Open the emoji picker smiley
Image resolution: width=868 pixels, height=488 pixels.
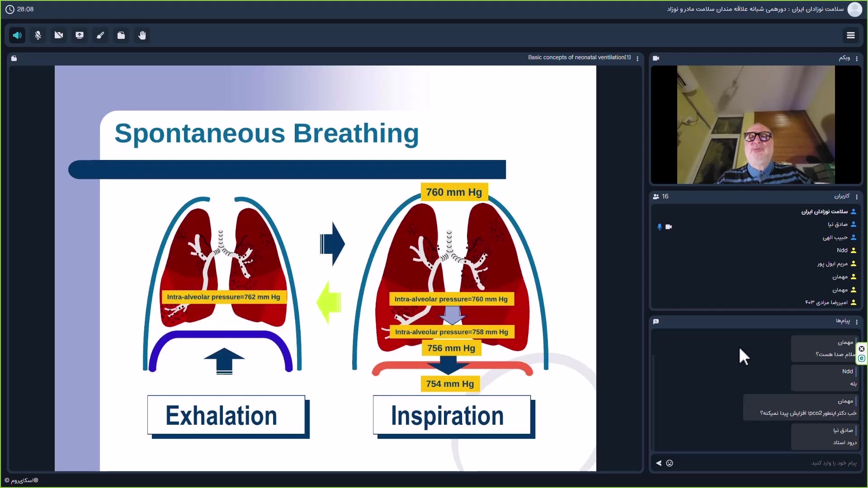point(670,463)
